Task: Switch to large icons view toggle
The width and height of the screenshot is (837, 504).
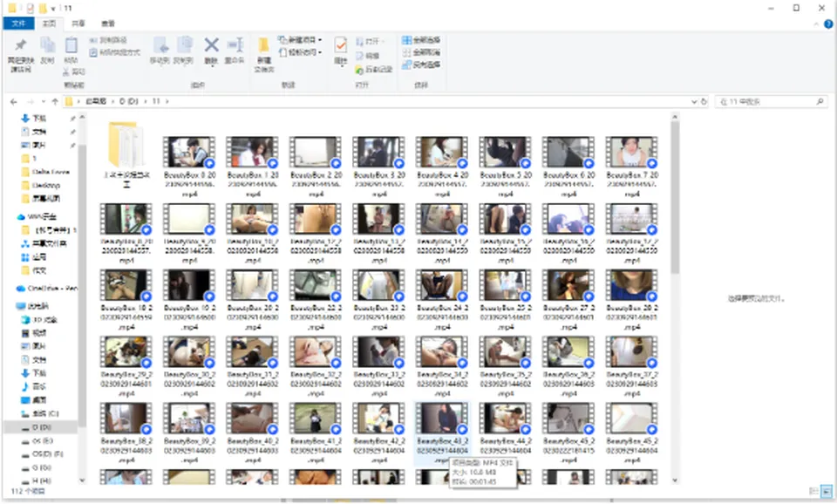Action: tap(827, 491)
